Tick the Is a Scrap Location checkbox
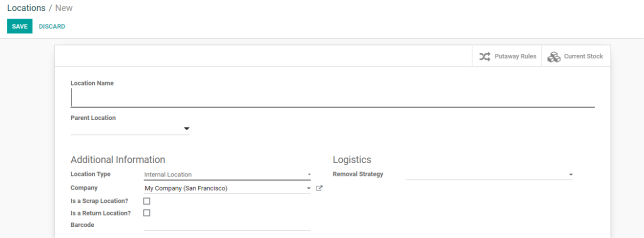 pyautogui.click(x=146, y=201)
